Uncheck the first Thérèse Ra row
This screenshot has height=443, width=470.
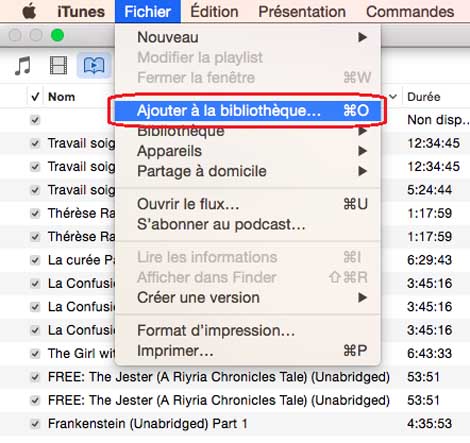click(x=35, y=213)
